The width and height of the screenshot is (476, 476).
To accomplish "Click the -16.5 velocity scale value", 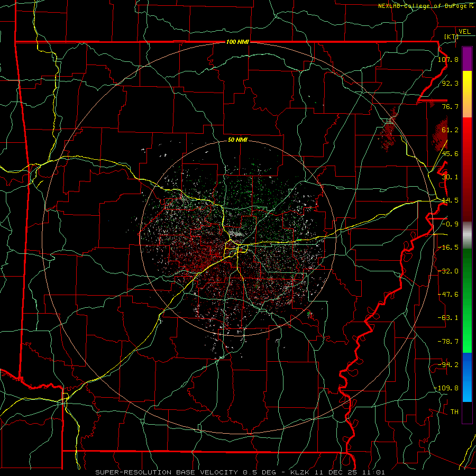I will [x=448, y=248].
